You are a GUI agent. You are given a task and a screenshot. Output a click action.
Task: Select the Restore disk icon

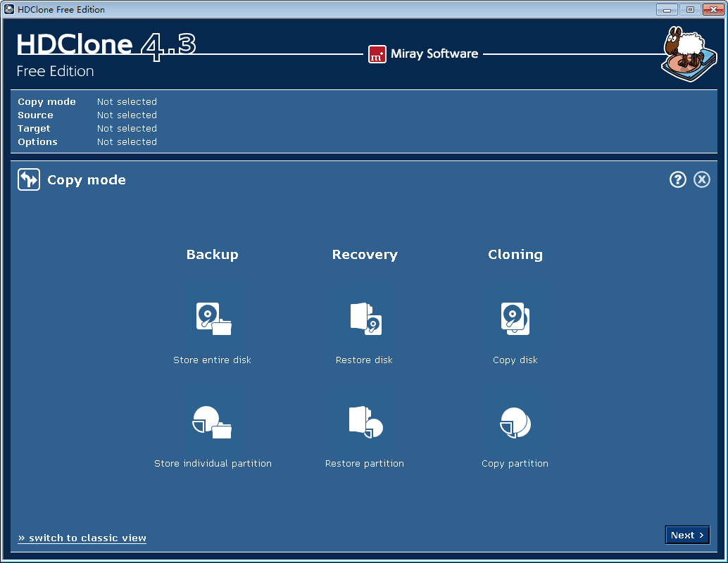click(366, 319)
